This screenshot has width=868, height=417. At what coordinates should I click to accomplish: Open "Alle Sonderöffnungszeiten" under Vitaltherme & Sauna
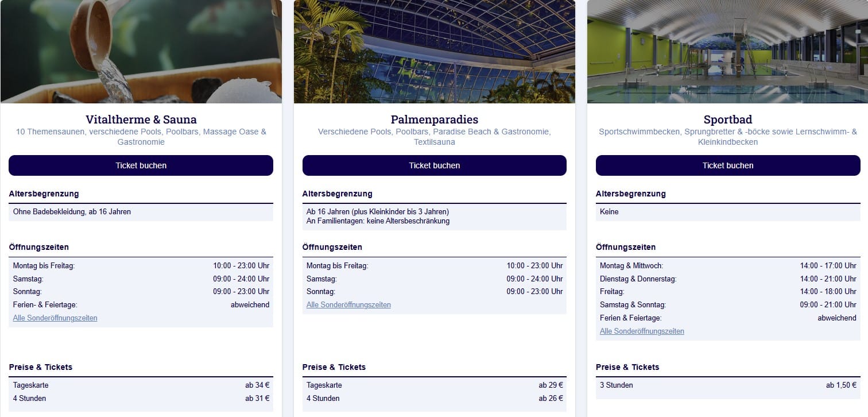55,318
